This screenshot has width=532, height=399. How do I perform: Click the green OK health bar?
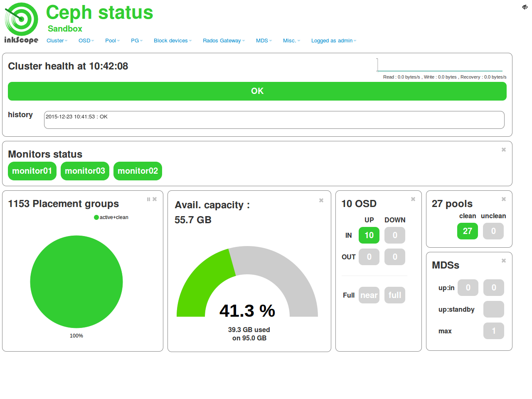click(x=257, y=91)
